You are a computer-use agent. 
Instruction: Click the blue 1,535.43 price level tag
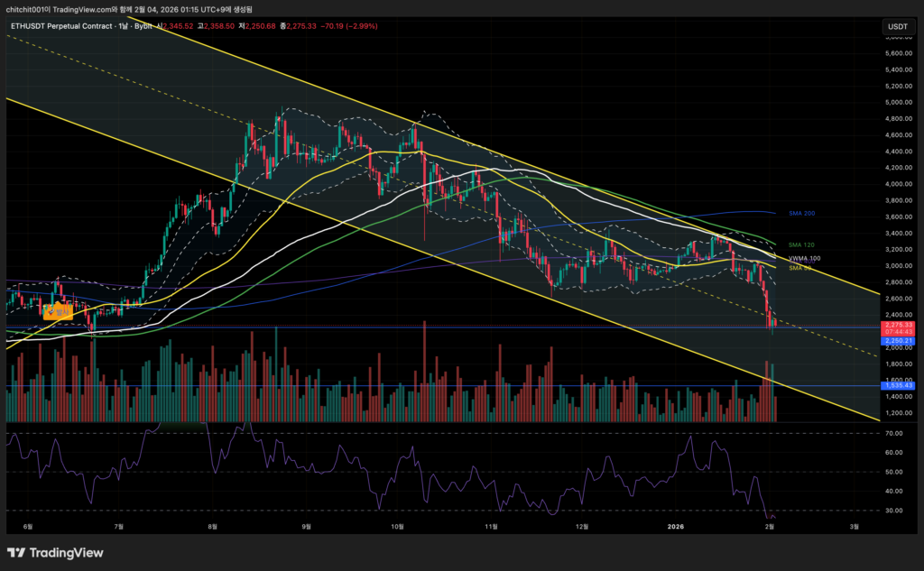[898, 385]
